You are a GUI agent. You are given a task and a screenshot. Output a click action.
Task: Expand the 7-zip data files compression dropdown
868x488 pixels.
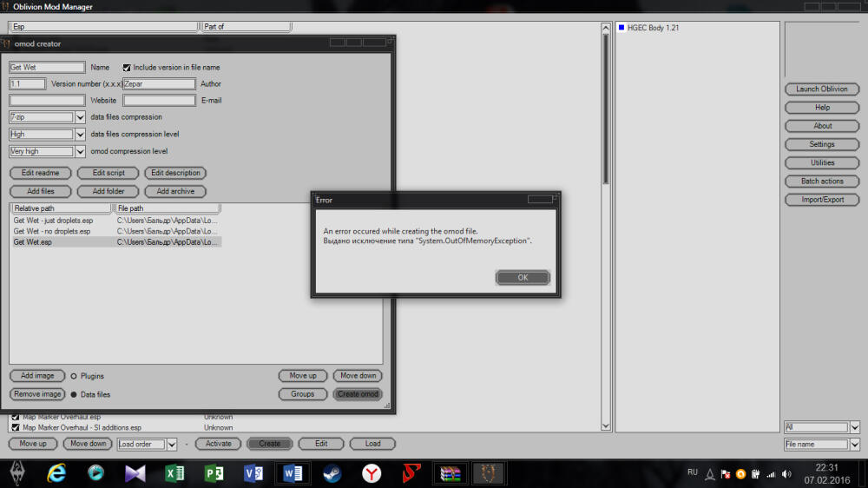click(80, 117)
